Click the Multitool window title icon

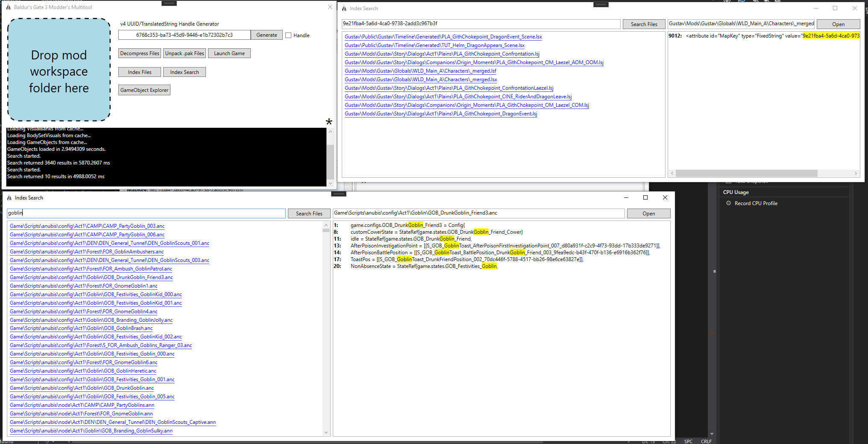click(8, 7)
